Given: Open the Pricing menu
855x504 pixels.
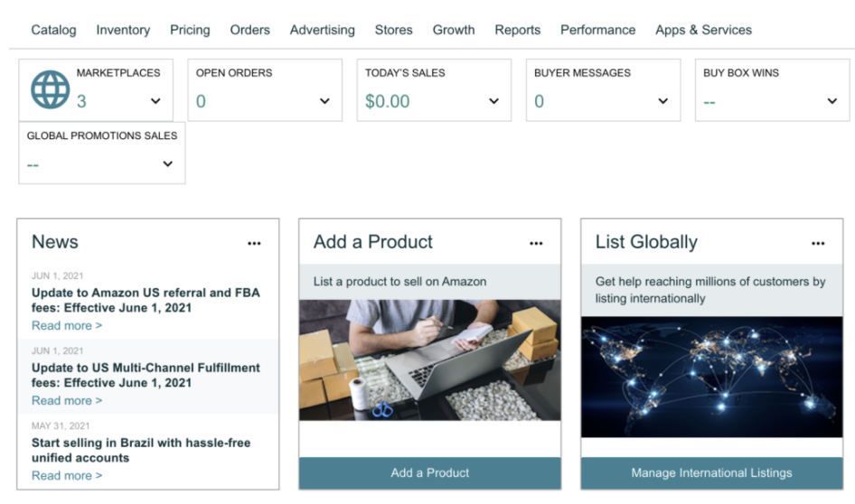Looking at the screenshot, I should click(190, 30).
